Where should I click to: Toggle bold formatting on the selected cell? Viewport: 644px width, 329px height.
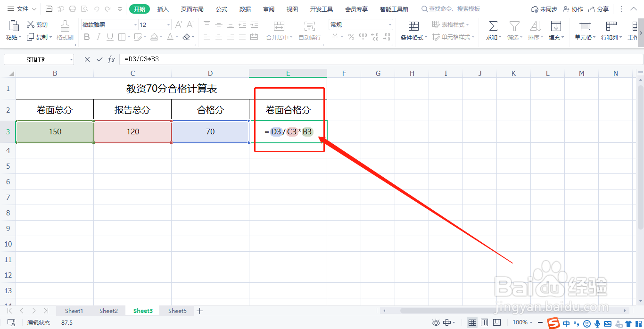coord(87,37)
